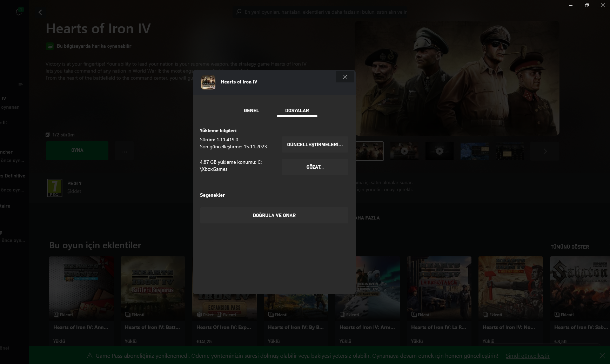
Task: Click the Son güncelleştirme: 15.11.2023 text
Action: (233, 147)
